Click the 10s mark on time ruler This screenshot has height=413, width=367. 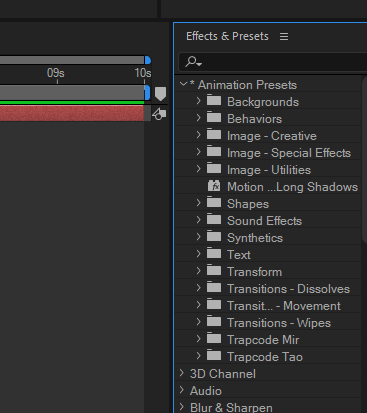[x=143, y=73]
